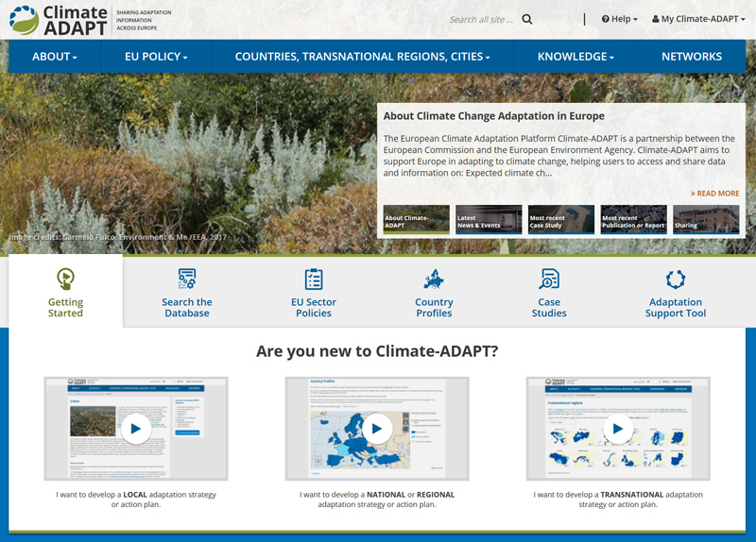Click the Search the Database icon
756x542 pixels.
(186, 279)
